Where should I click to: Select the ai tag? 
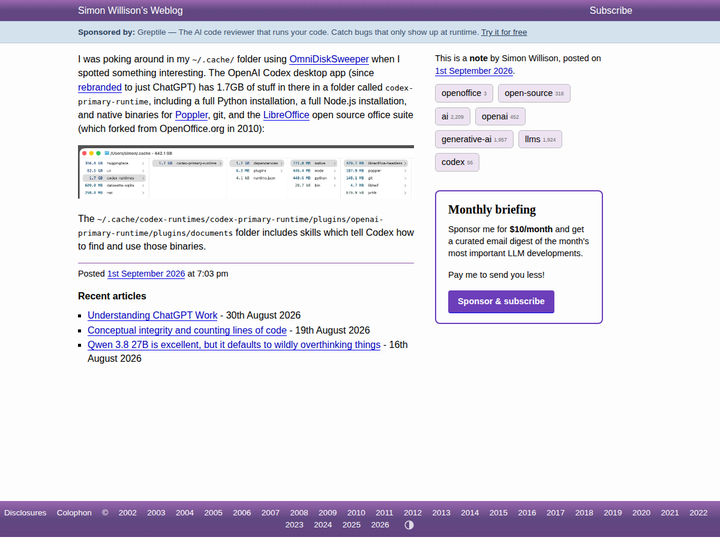pos(452,116)
